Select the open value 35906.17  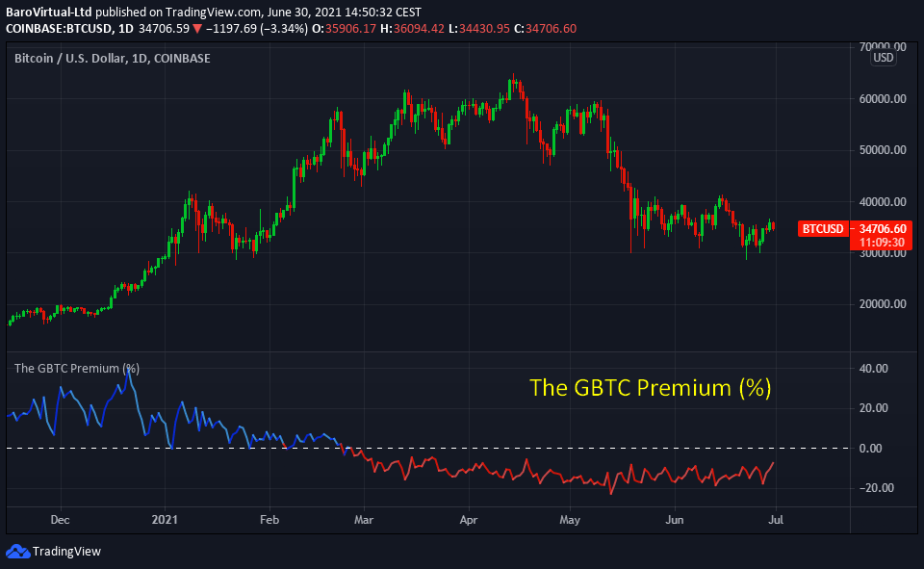(350, 28)
